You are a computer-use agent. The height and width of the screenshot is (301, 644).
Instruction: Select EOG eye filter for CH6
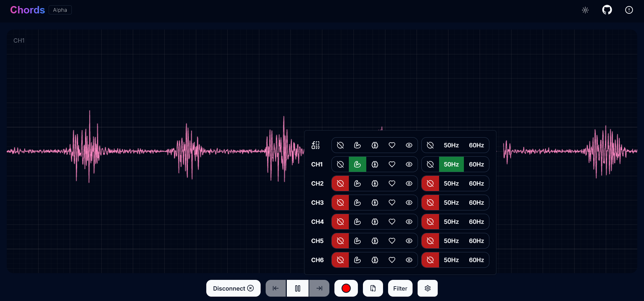click(x=409, y=260)
